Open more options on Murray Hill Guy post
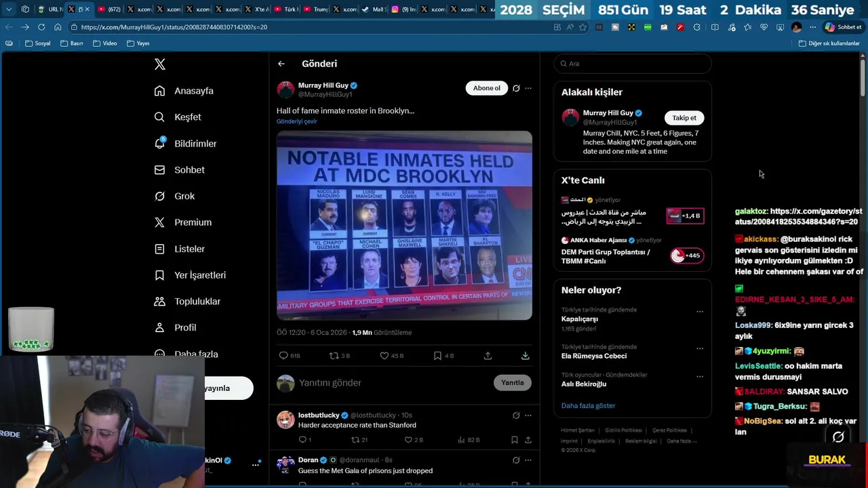 (x=528, y=88)
